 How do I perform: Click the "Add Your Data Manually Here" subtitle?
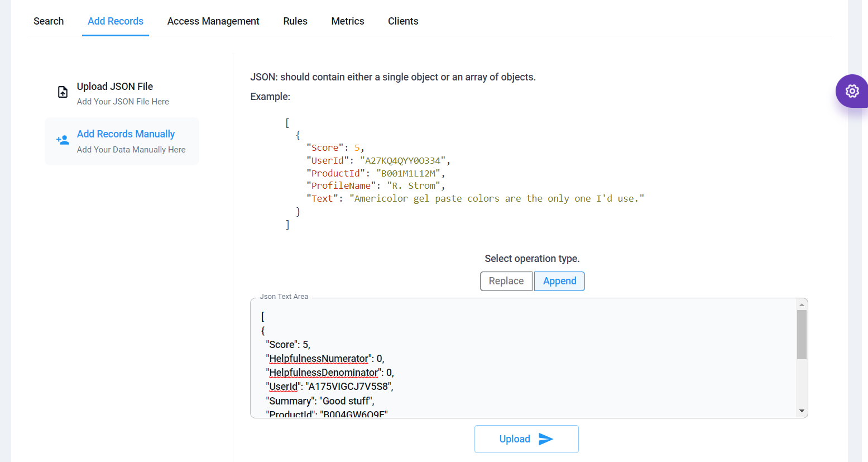(x=131, y=150)
